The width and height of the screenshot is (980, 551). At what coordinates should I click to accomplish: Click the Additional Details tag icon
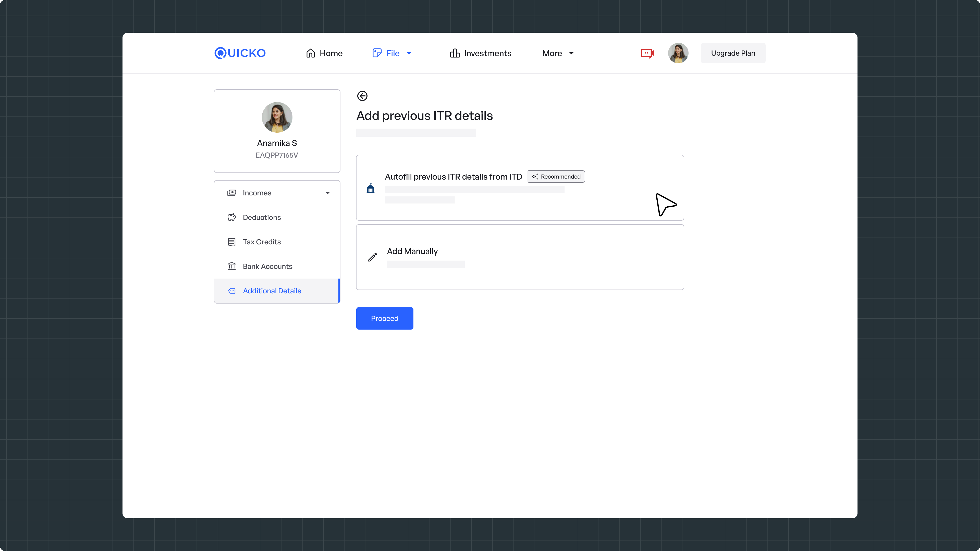[232, 291]
